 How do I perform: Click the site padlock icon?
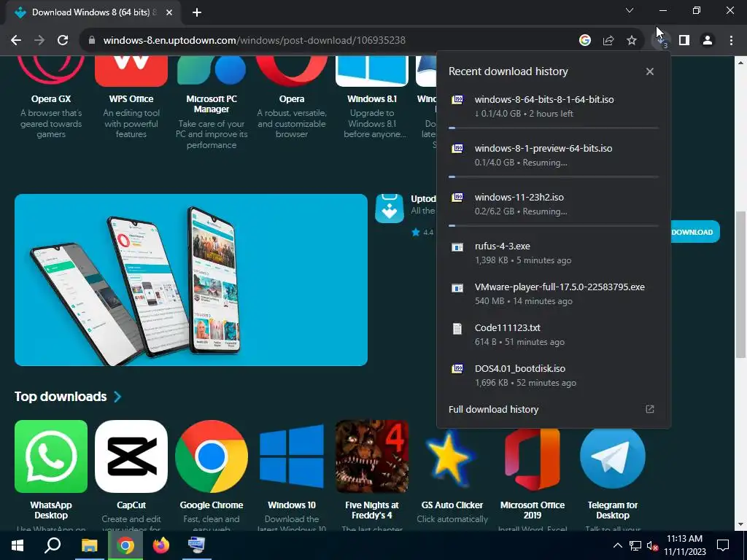[92, 41]
